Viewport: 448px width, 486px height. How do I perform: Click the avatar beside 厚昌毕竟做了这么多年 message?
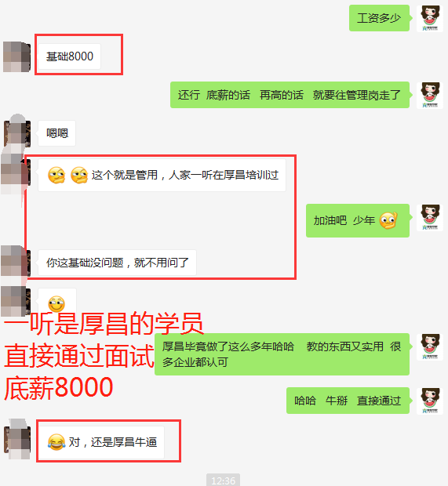coord(430,346)
